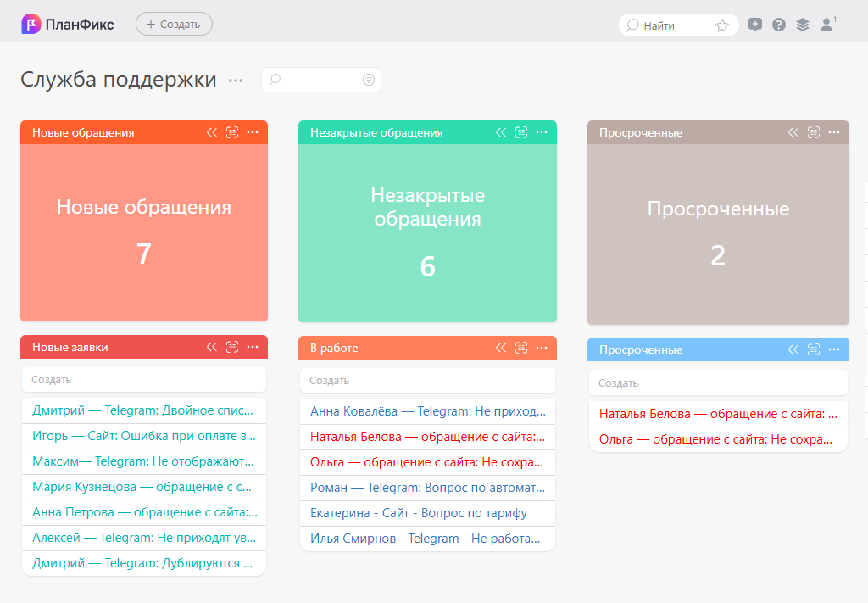Open task Роман — Telegram: Вопрос по автомат...
Image resolution: width=868 pixels, height=603 pixels.
427,488
